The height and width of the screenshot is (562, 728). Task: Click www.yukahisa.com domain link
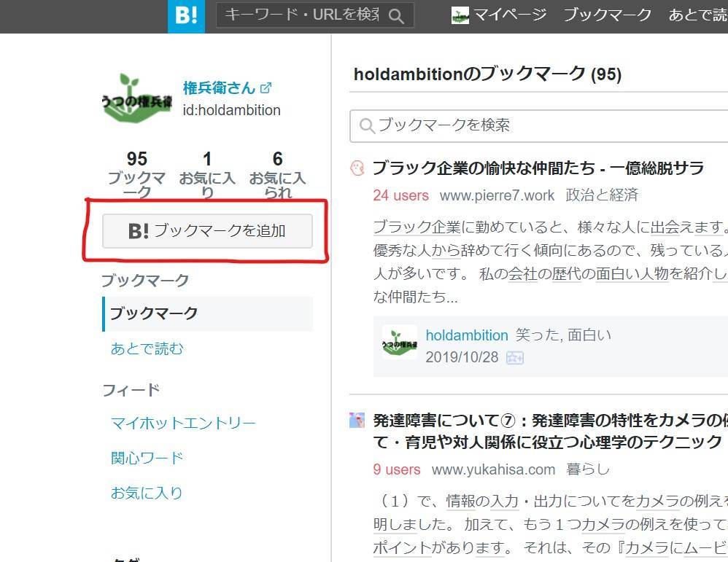point(493,469)
